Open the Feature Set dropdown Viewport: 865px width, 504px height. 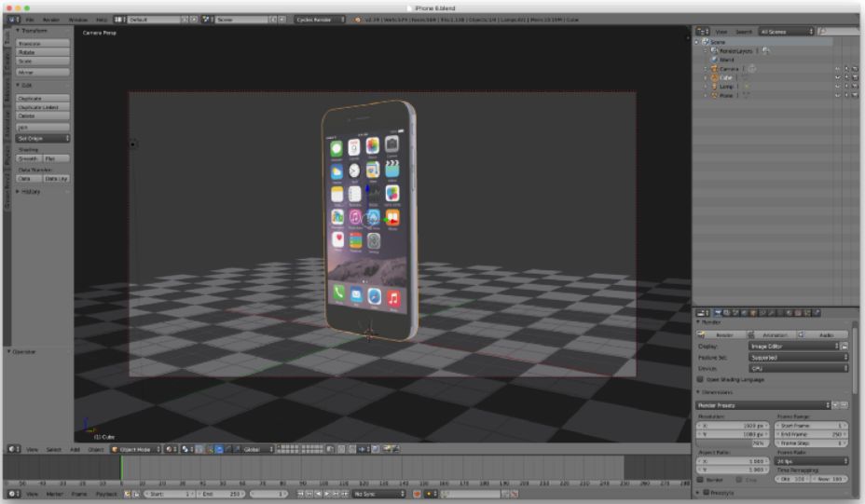(x=798, y=358)
